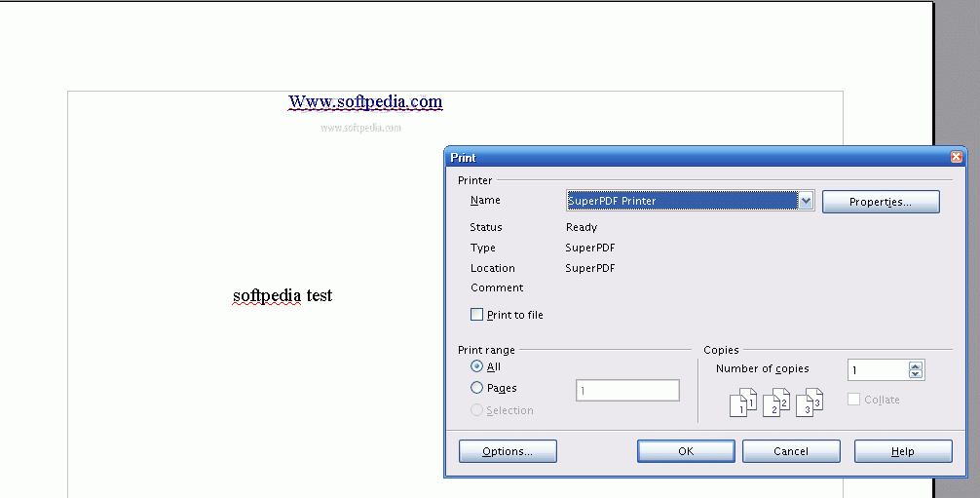Open printer Properties dialog
The height and width of the screenshot is (498, 980).
click(x=881, y=202)
